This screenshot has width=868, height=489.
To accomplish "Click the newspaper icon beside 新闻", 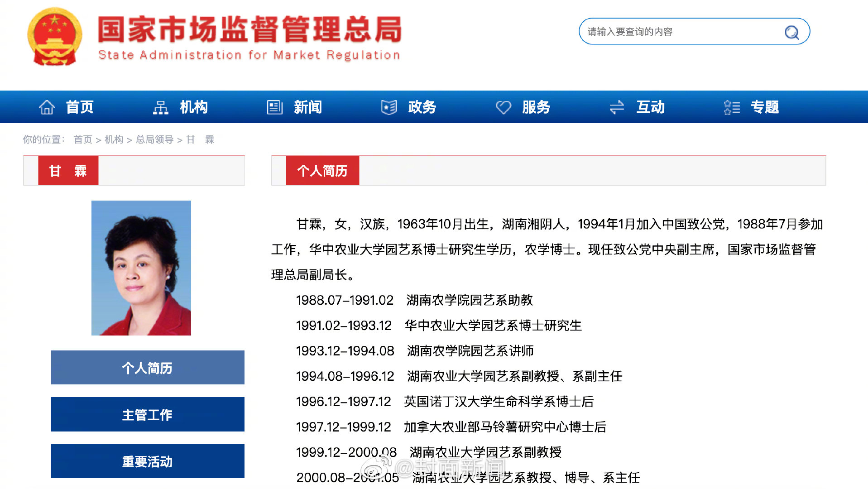I will point(274,107).
